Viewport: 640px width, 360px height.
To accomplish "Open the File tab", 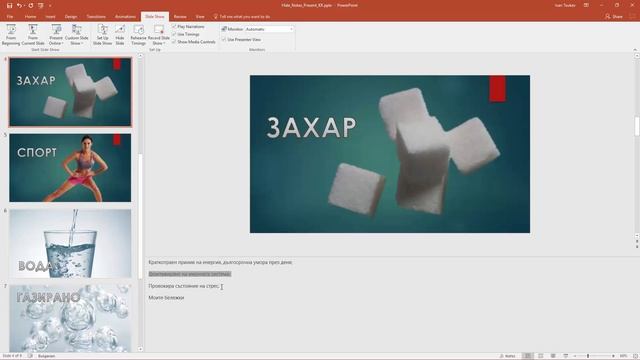I will tap(10, 17).
